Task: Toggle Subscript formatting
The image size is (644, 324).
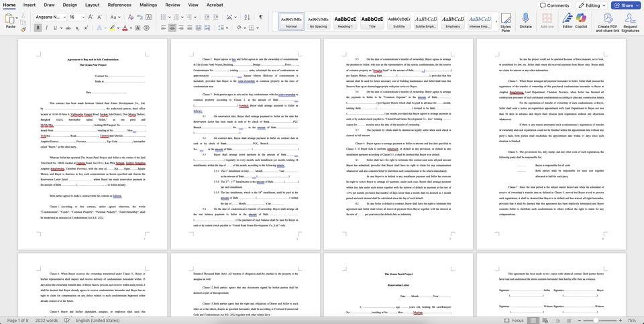Action: [77, 28]
